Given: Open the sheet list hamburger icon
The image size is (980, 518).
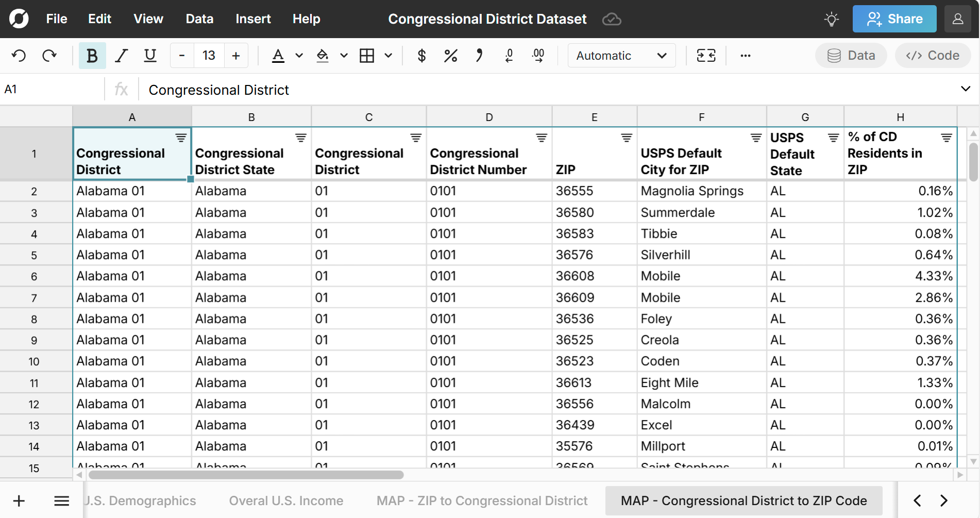Looking at the screenshot, I should tap(62, 500).
